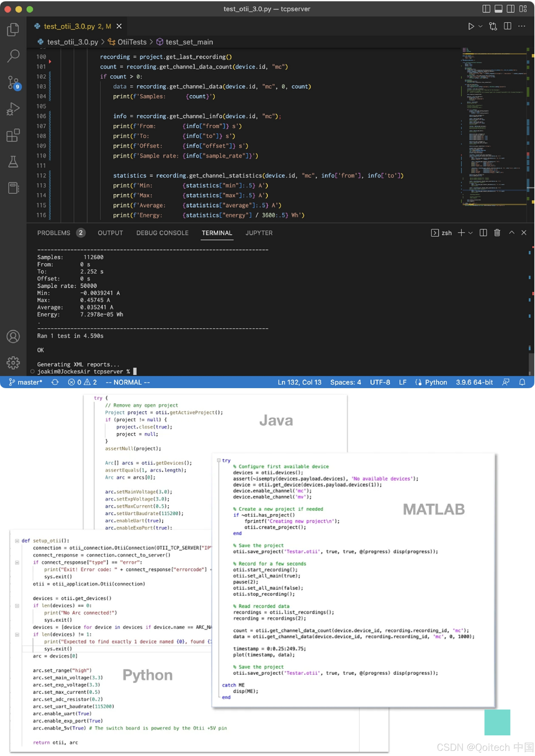Click the master* branch in status bar

click(x=26, y=382)
